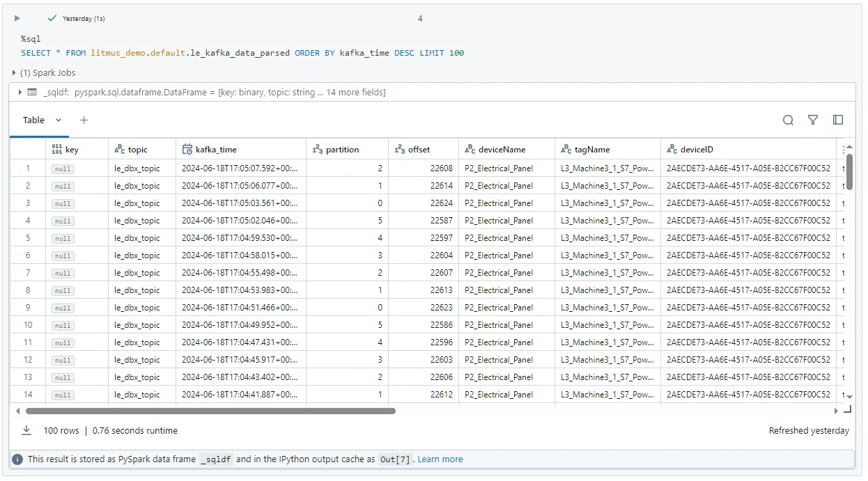This screenshot has width=868, height=481.
Task: Click the horizontal scrollbar right arrow
Action: [x=837, y=411]
